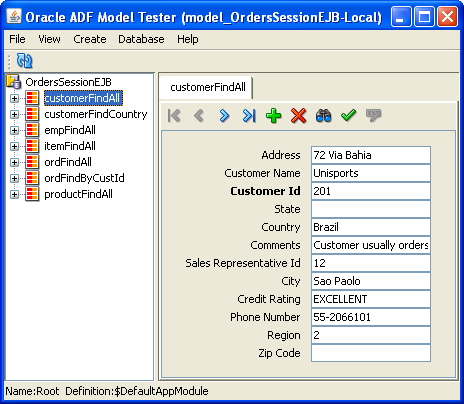Click the Sales Representative Id label
464x404 pixels.
[243, 263]
